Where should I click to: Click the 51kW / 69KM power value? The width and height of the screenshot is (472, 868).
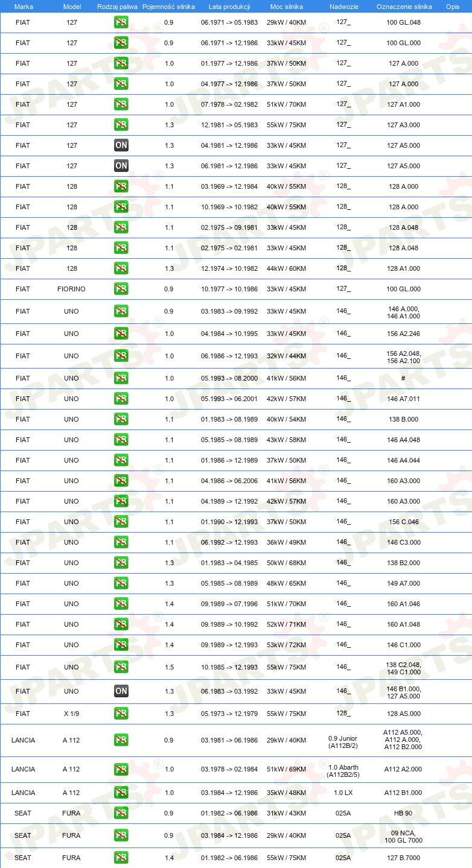pos(286,769)
